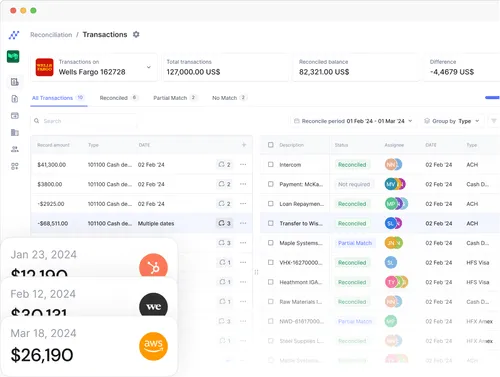Click Partial Match status on Maple Systems row
Viewport: 500px width, 377px height.
point(355,243)
